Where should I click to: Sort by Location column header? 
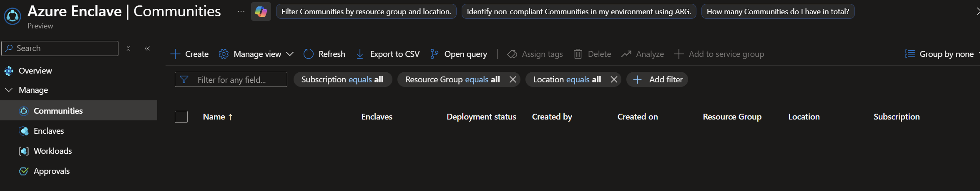point(804,117)
